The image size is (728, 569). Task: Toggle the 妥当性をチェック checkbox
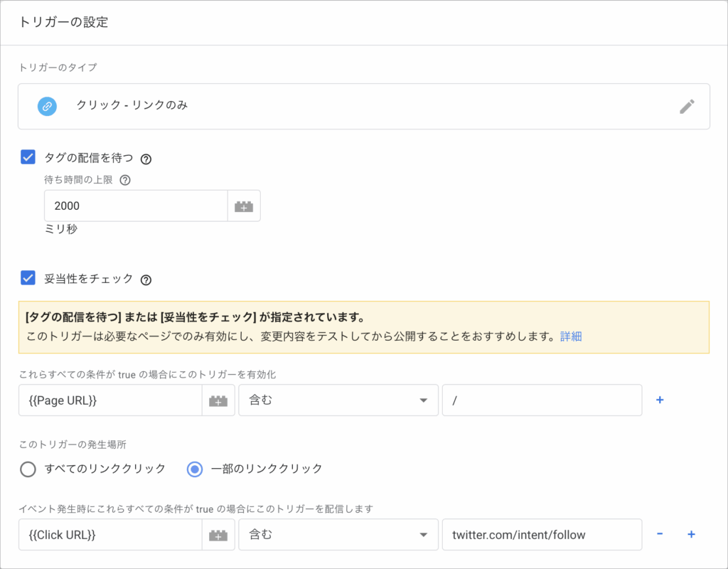coord(28,278)
